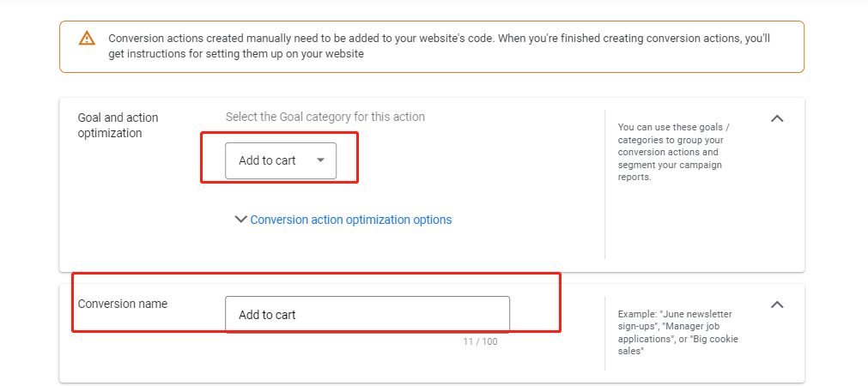This screenshot has width=868, height=386.
Task: Click the help text about grouping conversion actions
Action: tap(672, 152)
